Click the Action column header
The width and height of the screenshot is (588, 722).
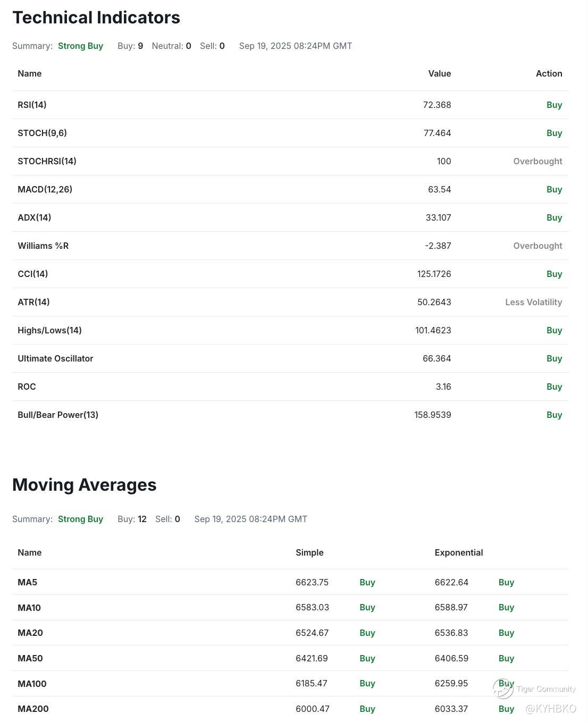tap(549, 73)
